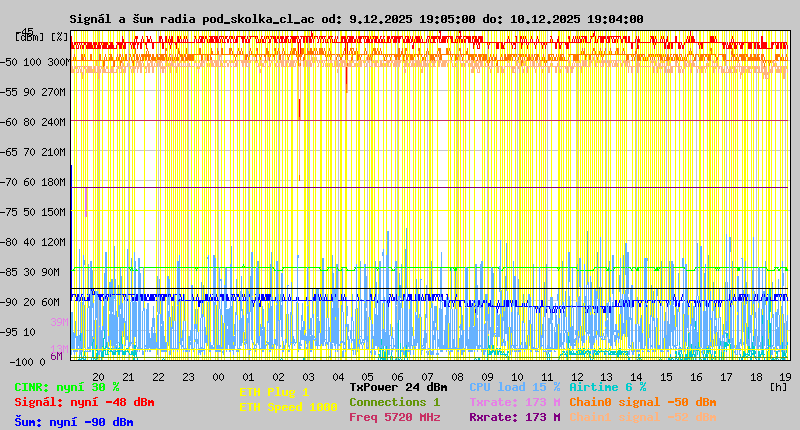Click the [h] unit label on time axis

coord(779,387)
